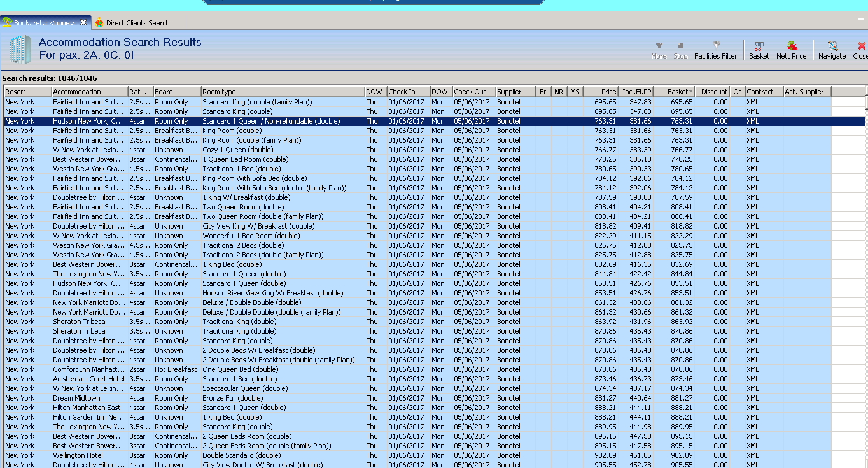
Task: Open the Navigate compass tool
Action: click(x=832, y=50)
